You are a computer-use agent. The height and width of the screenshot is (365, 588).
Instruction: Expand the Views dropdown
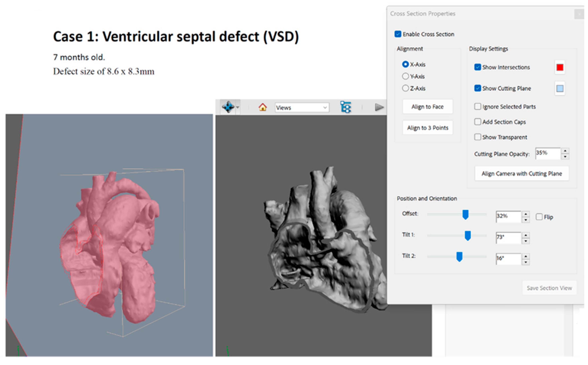[325, 107]
